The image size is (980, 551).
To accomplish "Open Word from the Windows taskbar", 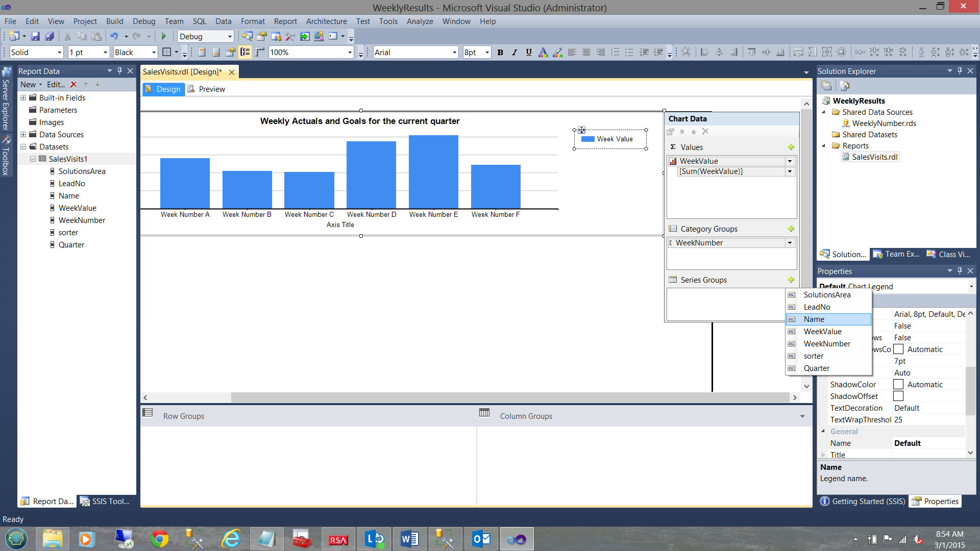I will (x=409, y=539).
